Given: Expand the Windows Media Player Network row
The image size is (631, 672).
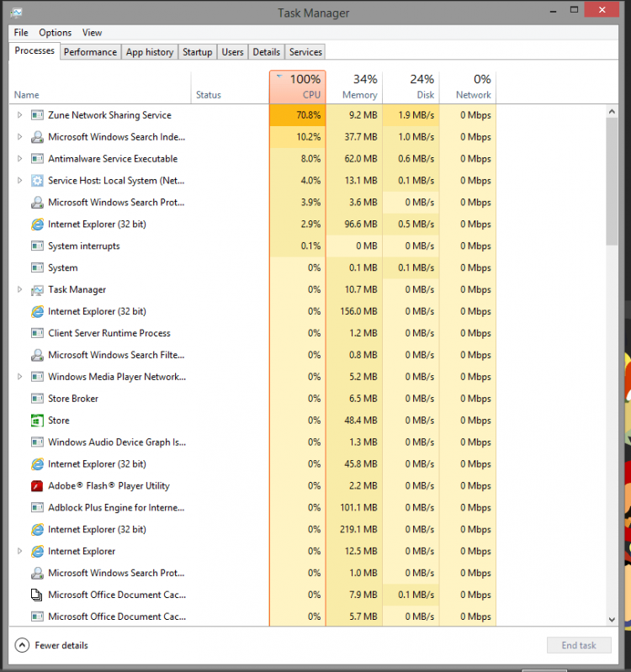Looking at the screenshot, I should (19, 377).
